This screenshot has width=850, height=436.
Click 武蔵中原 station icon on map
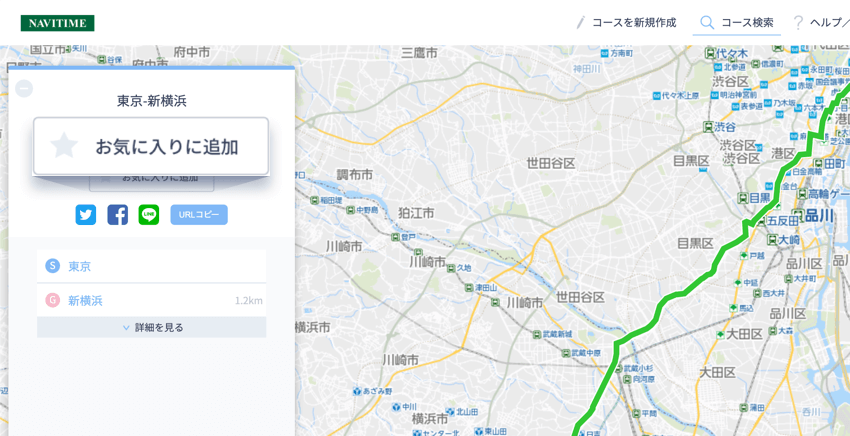565,353
